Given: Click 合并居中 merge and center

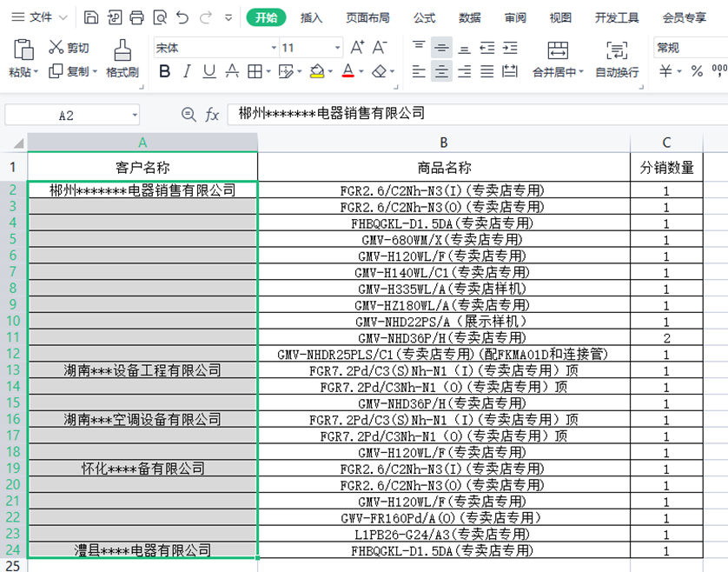Looking at the screenshot, I should 558,58.
